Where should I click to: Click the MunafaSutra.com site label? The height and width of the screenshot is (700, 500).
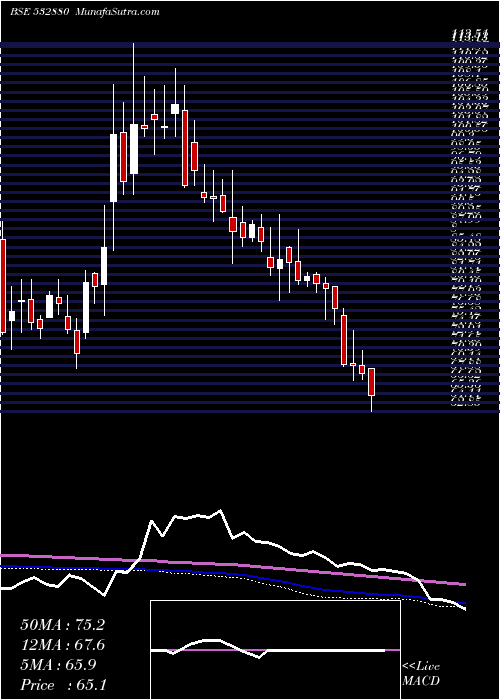(118, 12)
